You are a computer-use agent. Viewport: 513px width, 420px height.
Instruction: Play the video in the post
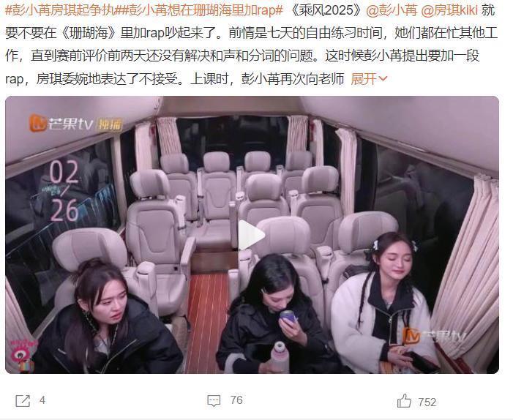pyautogui.click(x=251, y=235)
